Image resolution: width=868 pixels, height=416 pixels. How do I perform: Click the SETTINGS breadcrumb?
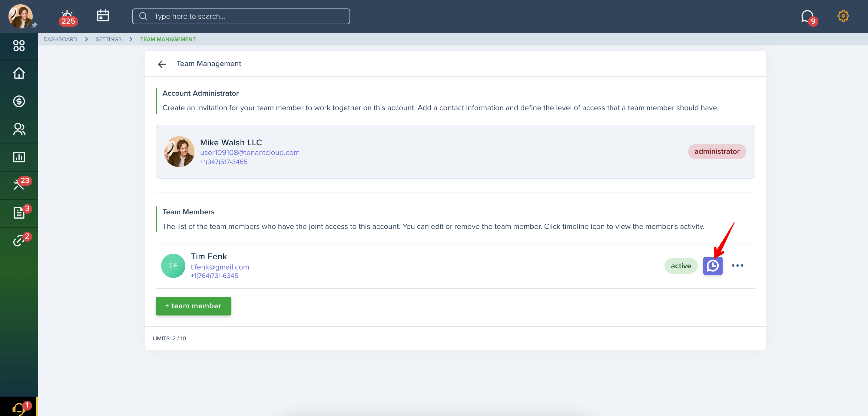(108, 39)
